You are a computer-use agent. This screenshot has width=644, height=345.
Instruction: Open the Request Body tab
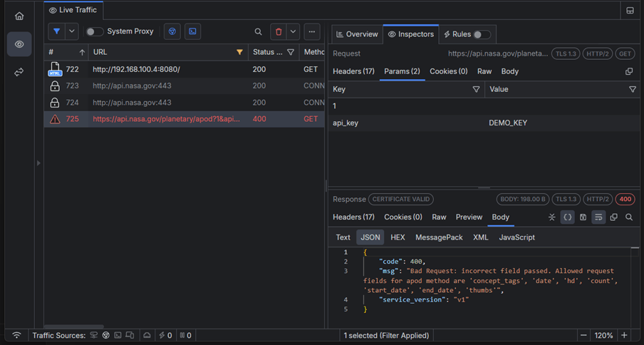509,71
